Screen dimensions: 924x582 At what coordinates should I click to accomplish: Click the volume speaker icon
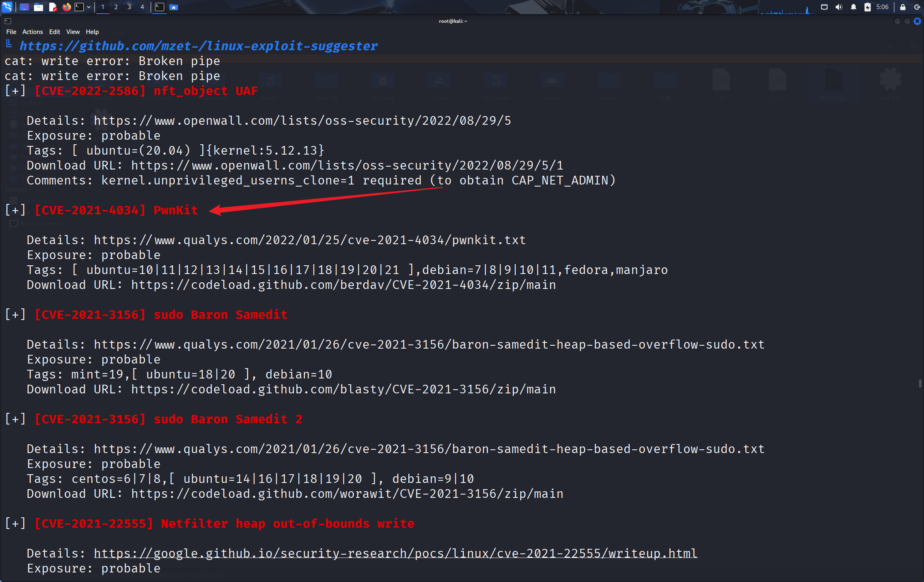[839, 7]
